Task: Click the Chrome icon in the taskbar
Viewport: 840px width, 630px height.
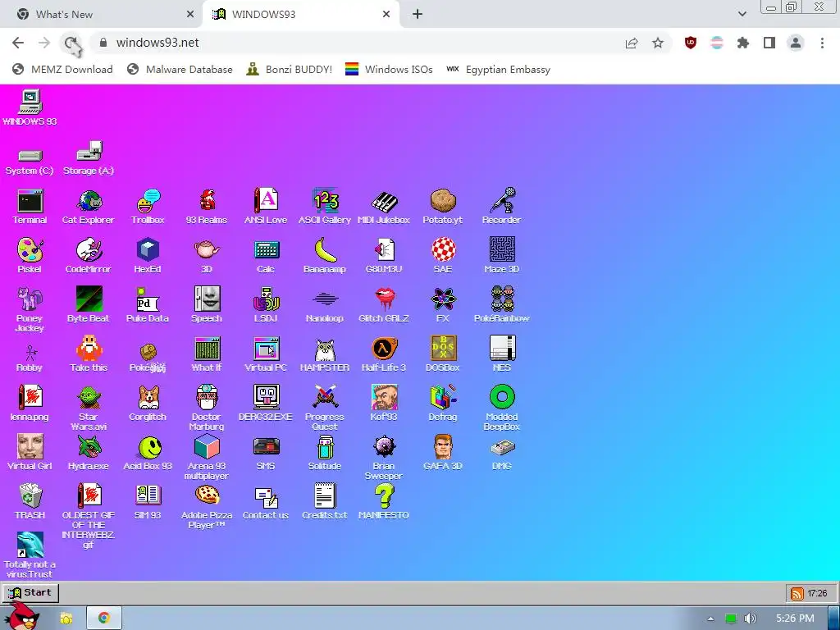Action: [104, 618]
